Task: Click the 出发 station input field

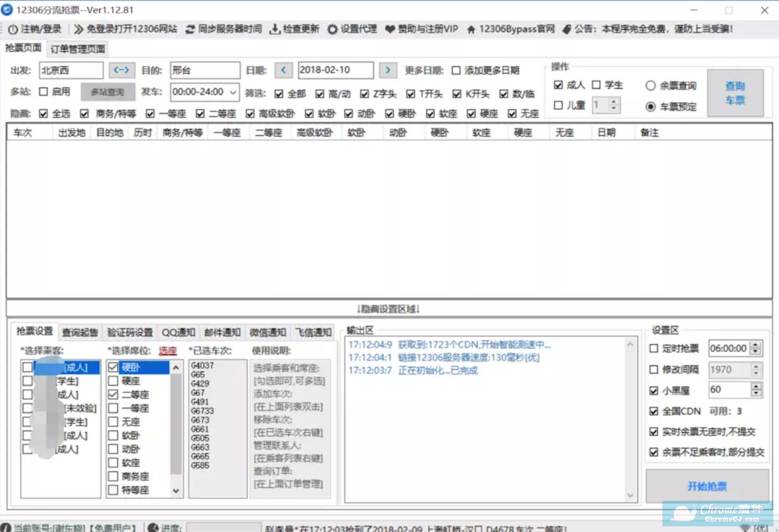Action: 71,70
